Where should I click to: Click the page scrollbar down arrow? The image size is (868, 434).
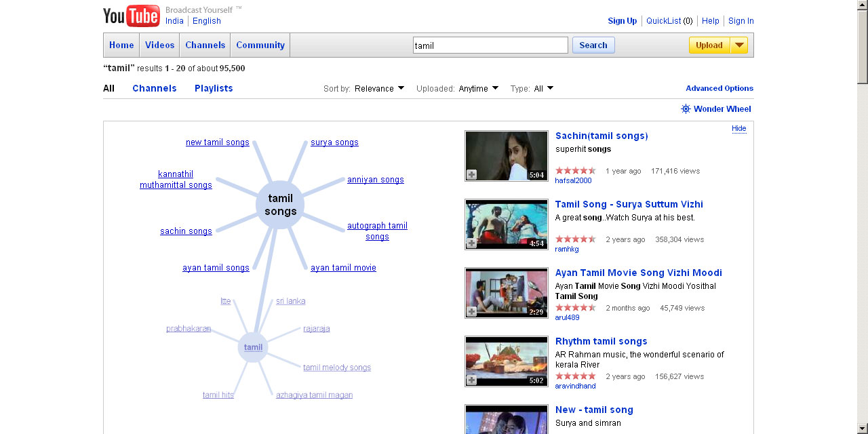pos(863,429)
